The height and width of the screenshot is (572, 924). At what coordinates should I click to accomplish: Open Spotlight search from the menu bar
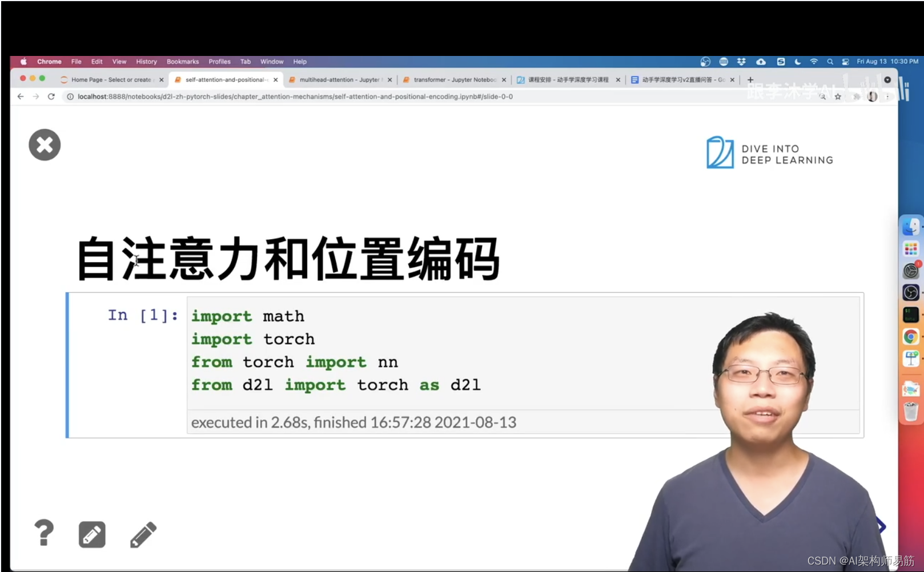830,62
